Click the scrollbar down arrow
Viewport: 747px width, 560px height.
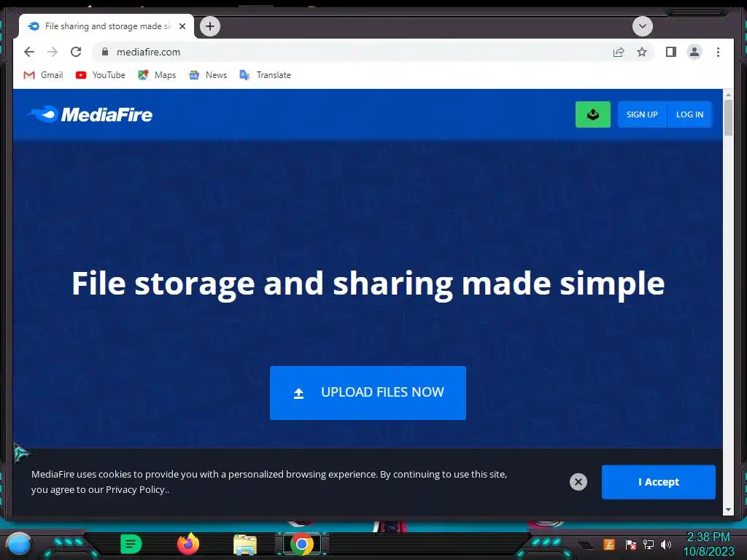[x=729, y=510]
